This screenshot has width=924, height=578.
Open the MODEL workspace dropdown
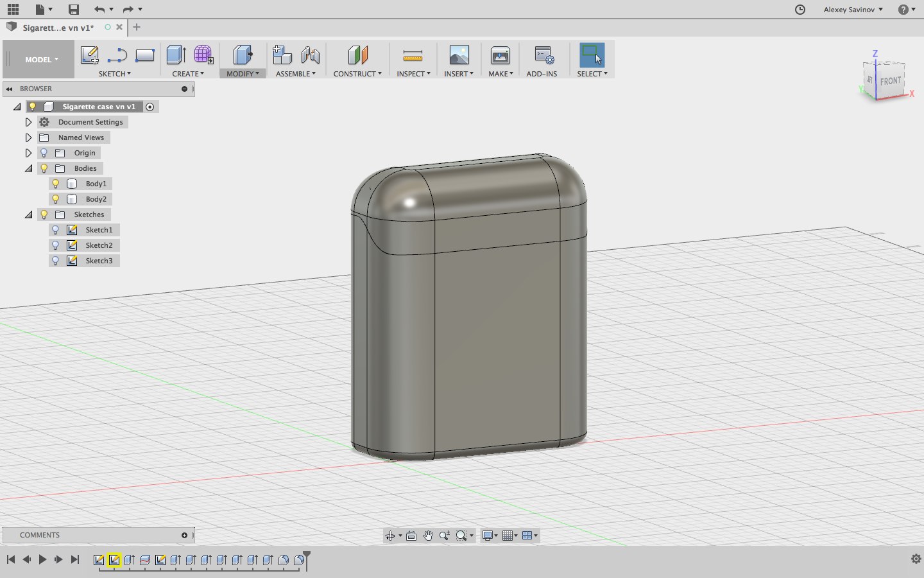41,59
